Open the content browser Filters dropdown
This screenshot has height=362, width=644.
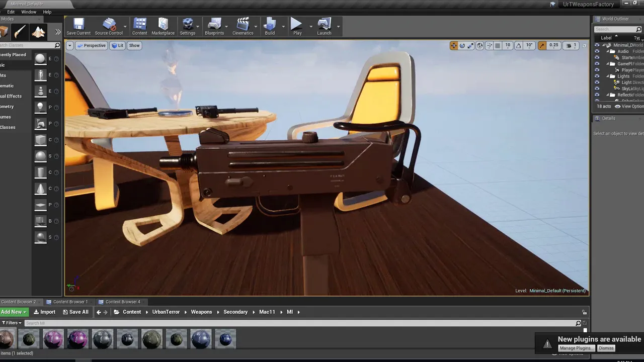coord(12,323)
